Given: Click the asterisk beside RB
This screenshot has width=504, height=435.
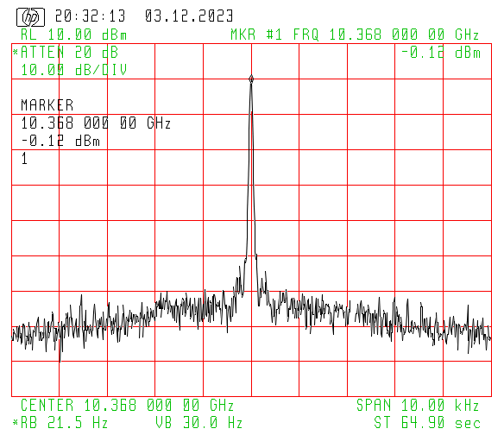Looking at the screenshot, I should point(16,422).
